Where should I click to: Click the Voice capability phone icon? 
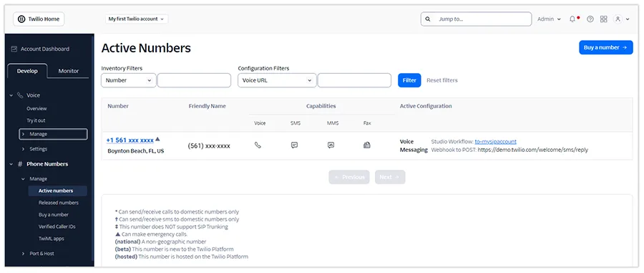258,145
